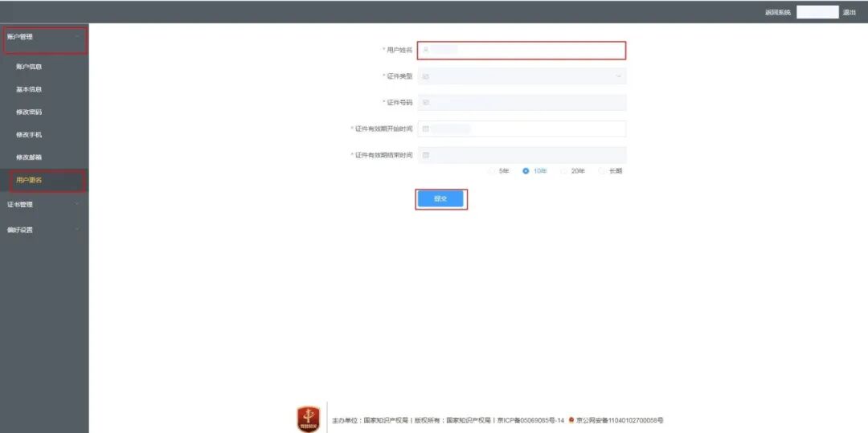The width and height of the screenshot is (868, 433).
Task: Click calendar icon in 证件有效期结束时间 field
Action: 426,155
